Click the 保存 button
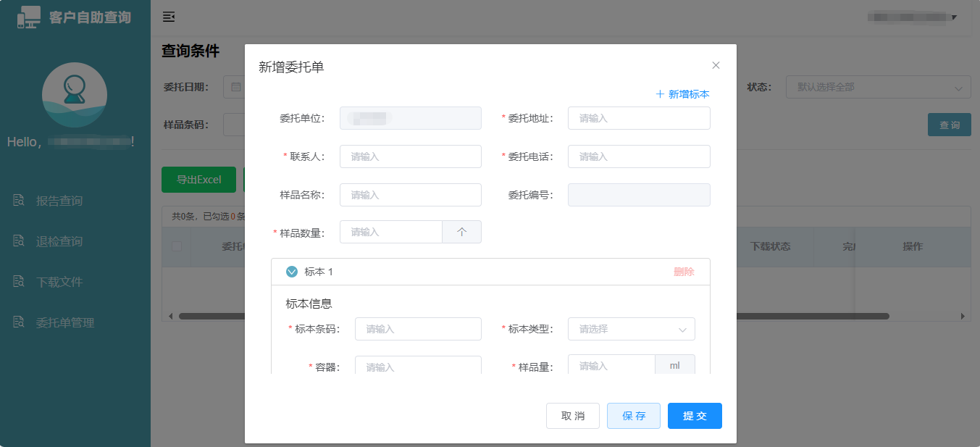The image size is (980, 447). pyautogui.click(x=633, y=416)
